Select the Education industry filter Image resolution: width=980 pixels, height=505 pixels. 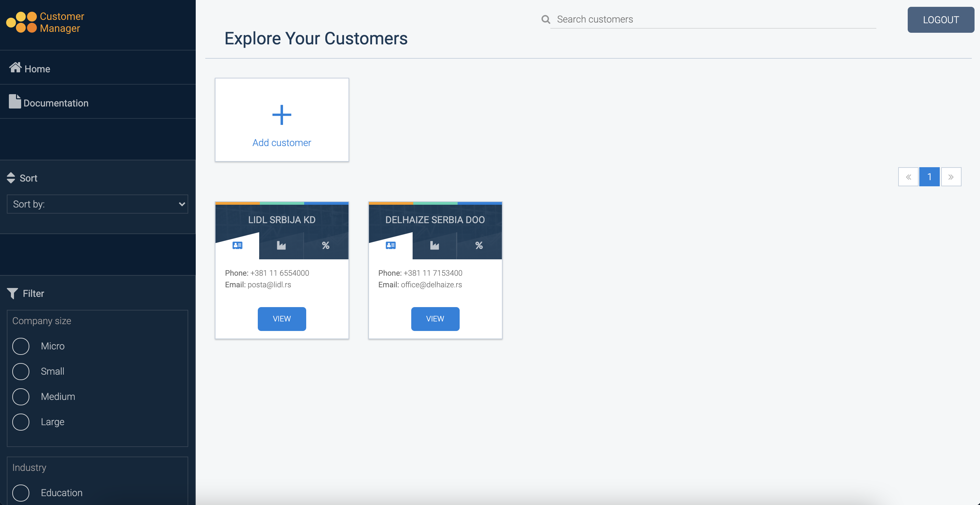click(x=21, y=492)
